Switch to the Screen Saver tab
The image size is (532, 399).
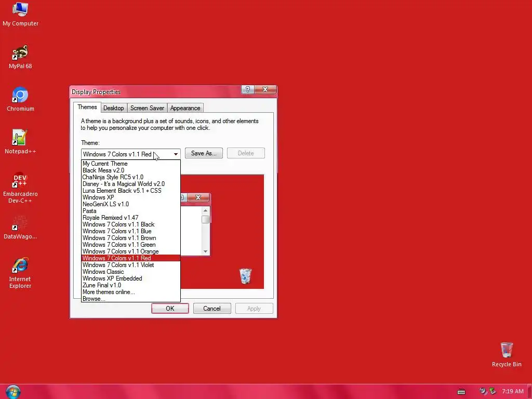tap(147, 108)
